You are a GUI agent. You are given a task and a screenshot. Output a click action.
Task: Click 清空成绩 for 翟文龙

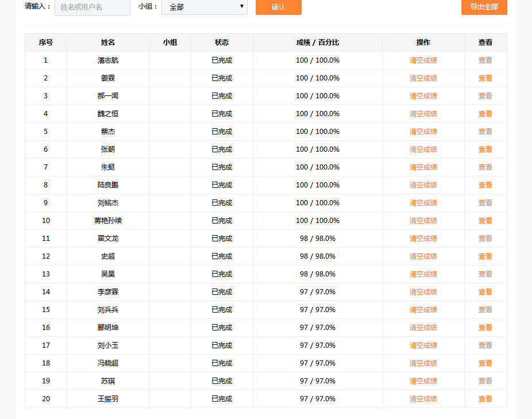point(423,239)
